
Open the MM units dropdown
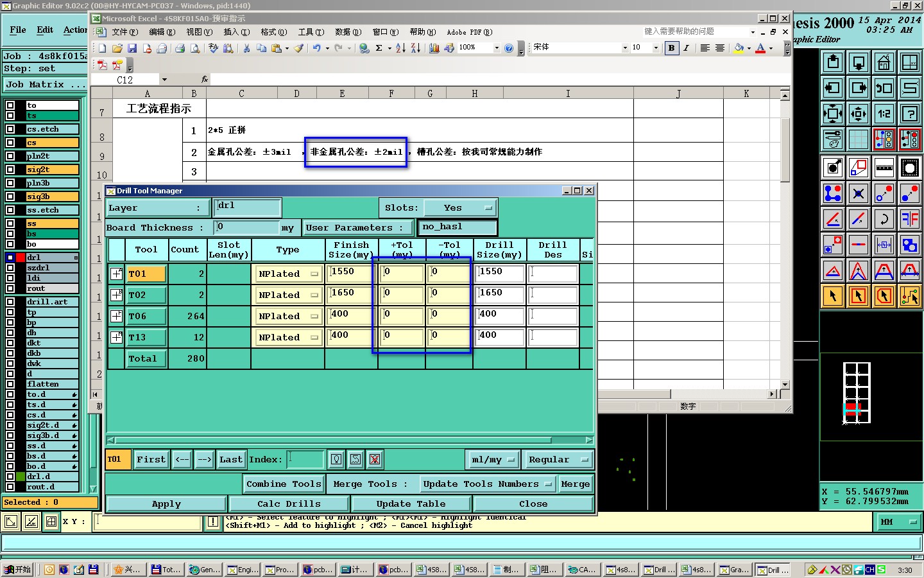898,522
